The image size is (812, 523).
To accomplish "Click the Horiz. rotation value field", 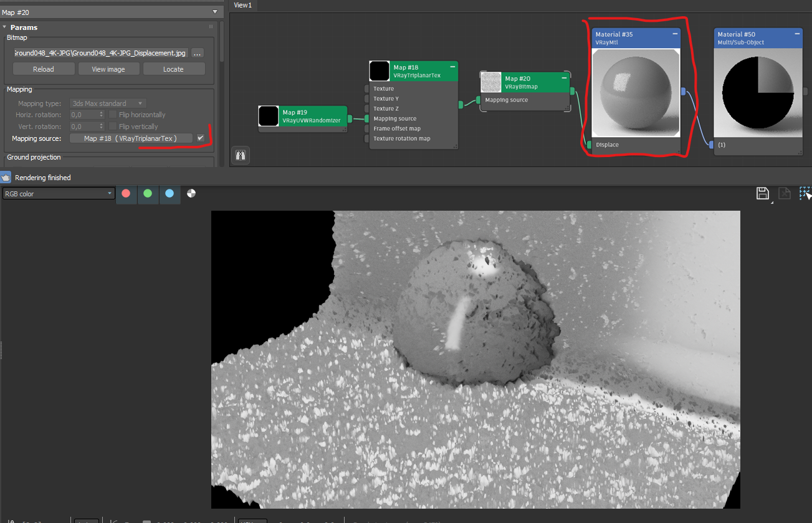I will point(84,115).
